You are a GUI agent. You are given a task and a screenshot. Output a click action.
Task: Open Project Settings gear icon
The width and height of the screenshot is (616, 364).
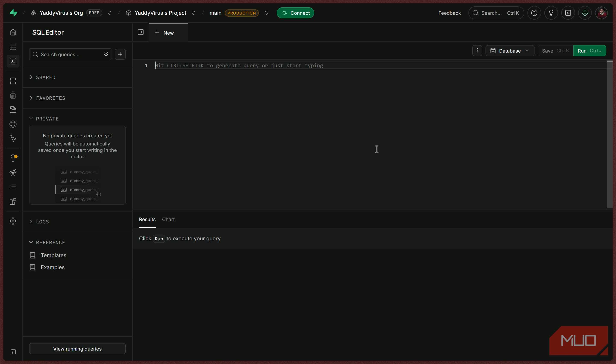coord(13,221)
